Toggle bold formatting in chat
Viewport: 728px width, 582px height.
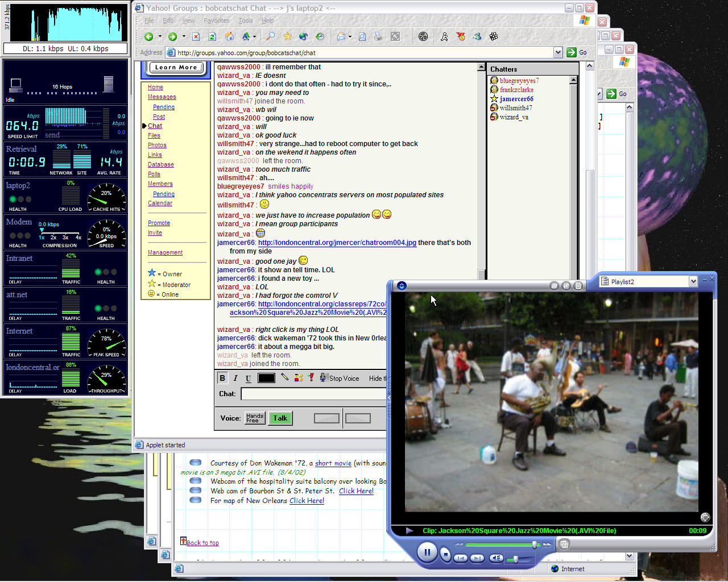[222, 378]
